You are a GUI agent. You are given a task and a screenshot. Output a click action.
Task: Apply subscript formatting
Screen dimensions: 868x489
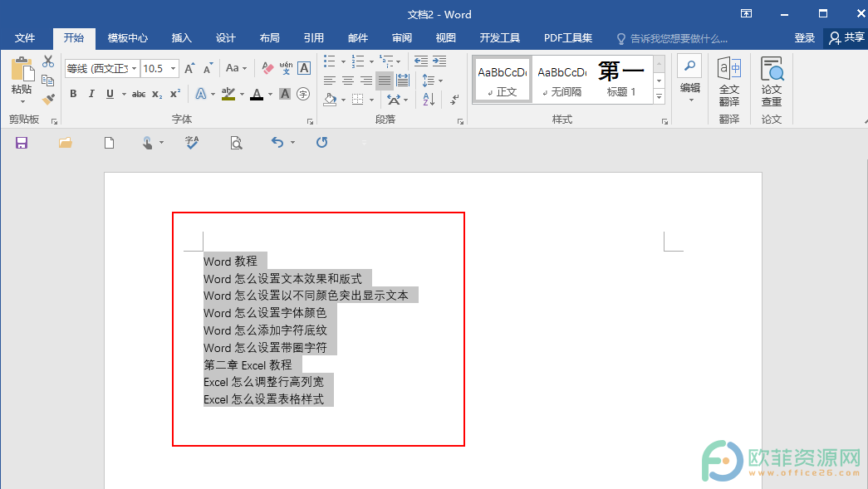[157, 94]
